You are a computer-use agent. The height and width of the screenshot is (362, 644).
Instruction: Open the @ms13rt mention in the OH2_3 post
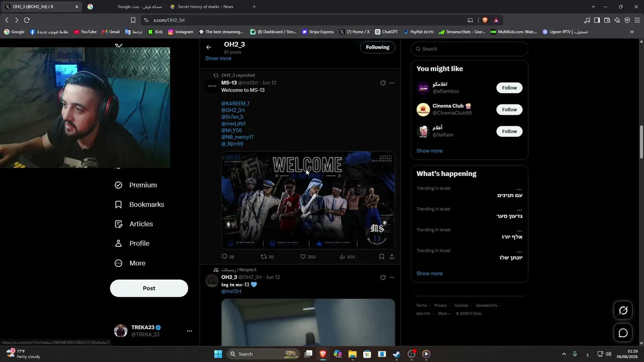pyautogui.click(x=231, y=292)
